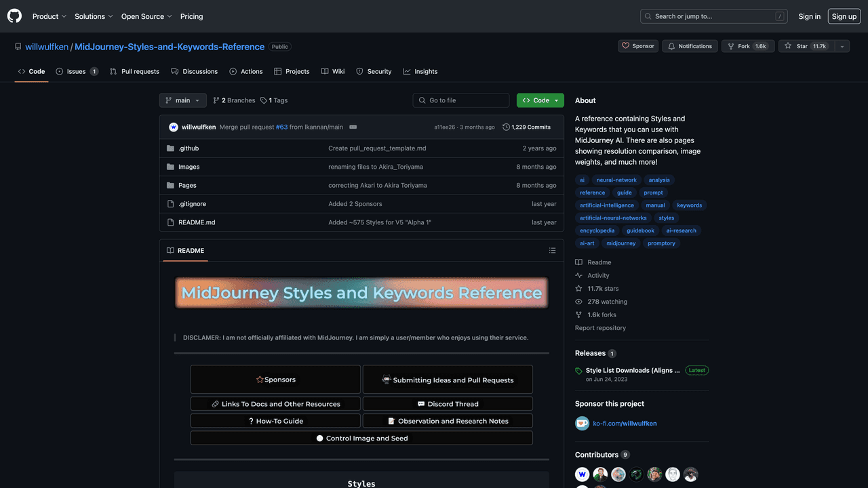
Task: Open pull request #63 link
Action: tap(281, 127)
